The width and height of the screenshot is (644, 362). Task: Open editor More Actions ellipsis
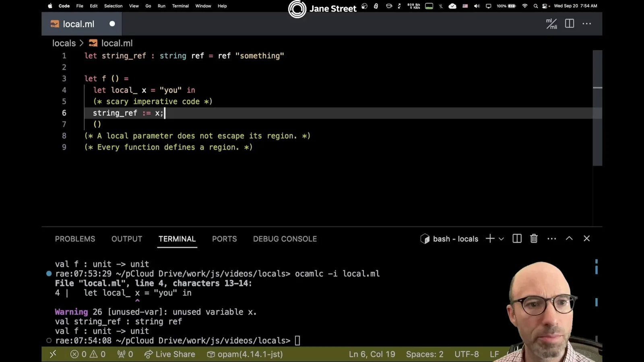[x=587, y=24]
